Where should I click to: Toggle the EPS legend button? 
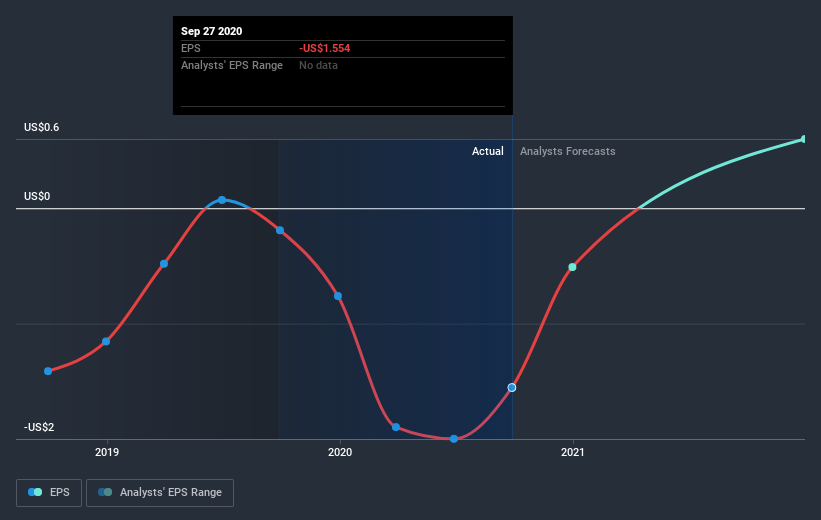(49, 492)
